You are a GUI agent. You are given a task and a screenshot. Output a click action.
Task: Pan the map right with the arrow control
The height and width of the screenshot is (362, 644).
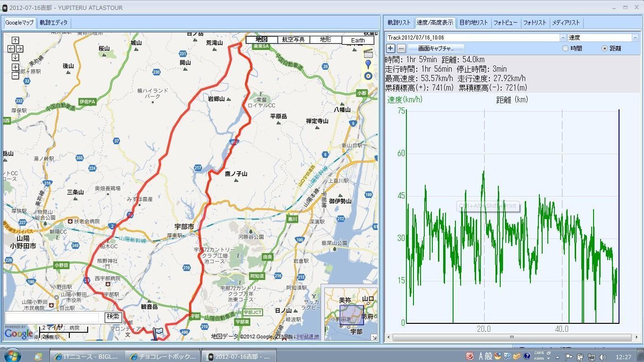click(19, 49)
